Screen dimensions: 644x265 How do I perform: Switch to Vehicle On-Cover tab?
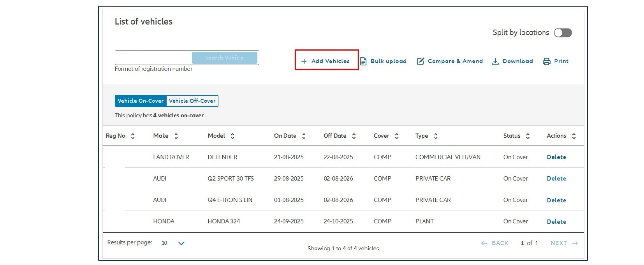[141, 101]
